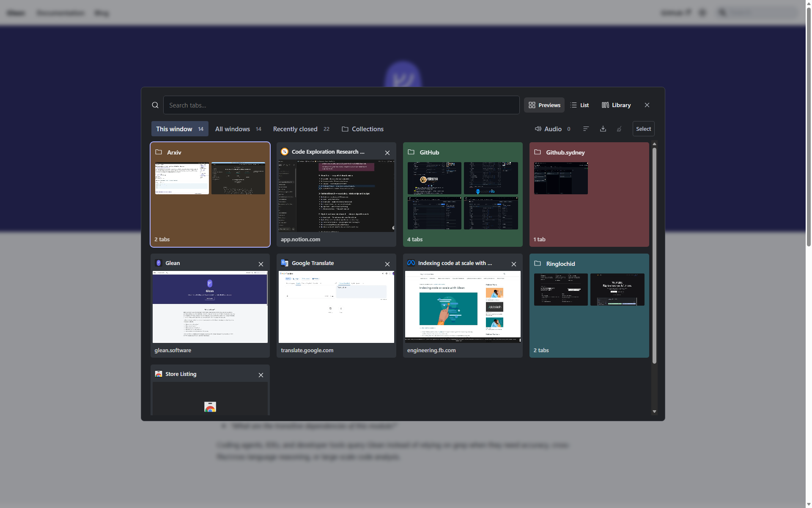Focus the Search tabs input field
The image size is (812, 508).
coord(341,105)
